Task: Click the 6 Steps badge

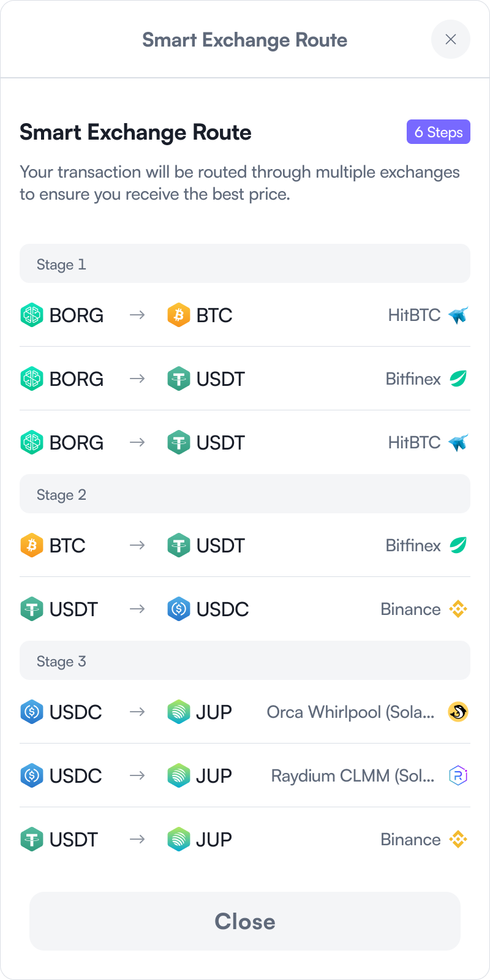Action: click(439, 132)
